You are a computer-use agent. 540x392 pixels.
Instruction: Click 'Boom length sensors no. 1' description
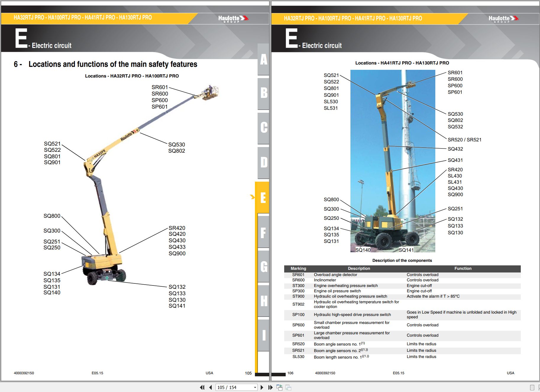(342, 357)
